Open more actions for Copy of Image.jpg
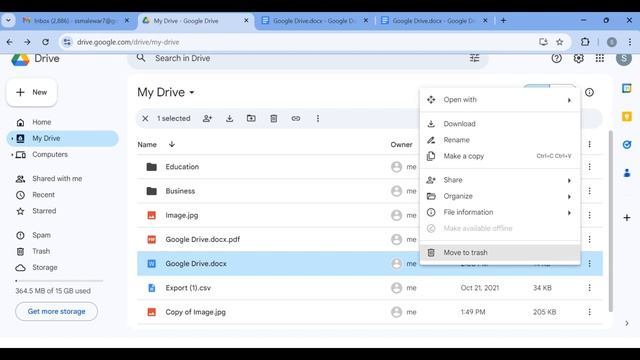 [589, 312]
